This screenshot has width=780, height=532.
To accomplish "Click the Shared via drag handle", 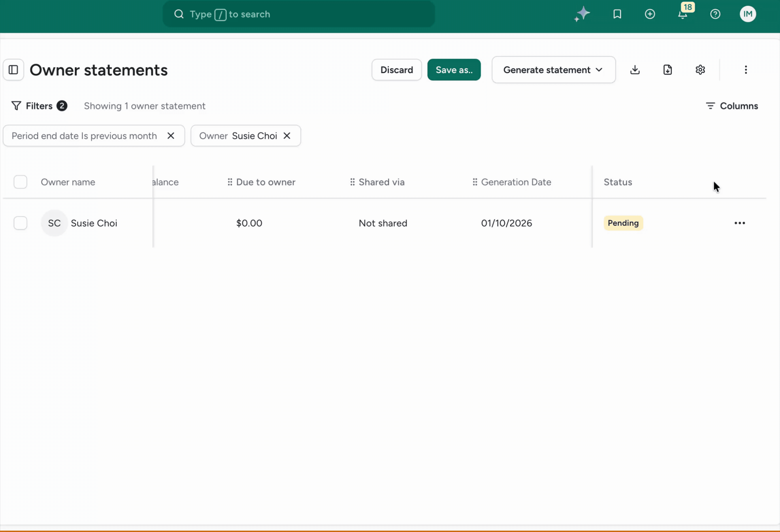I will [x=353, y=182].
